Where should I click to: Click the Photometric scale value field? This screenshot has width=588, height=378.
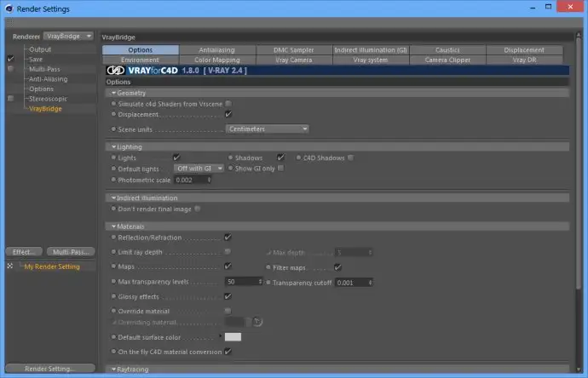tap(193, 180)
